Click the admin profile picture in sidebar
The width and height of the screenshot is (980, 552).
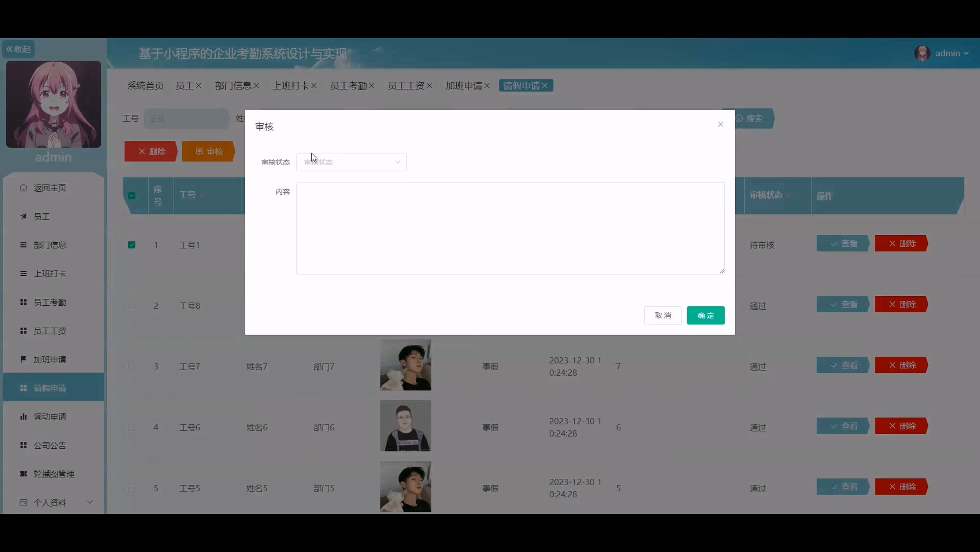(53, 104)
